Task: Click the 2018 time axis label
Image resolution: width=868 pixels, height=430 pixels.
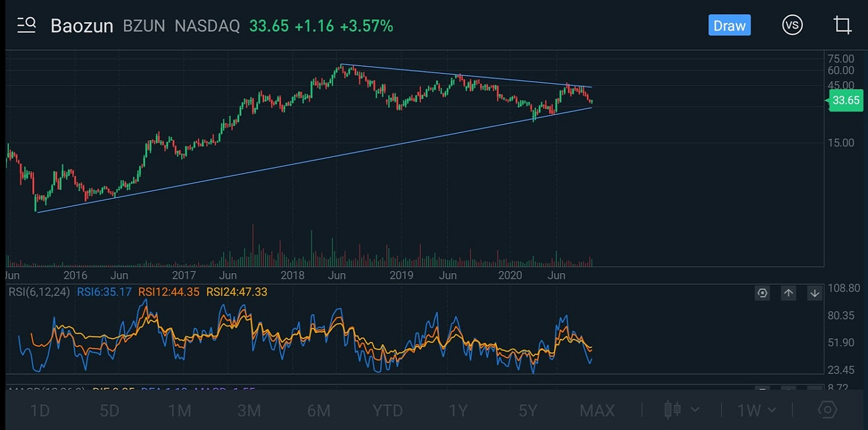Action: tap(293, 276)
